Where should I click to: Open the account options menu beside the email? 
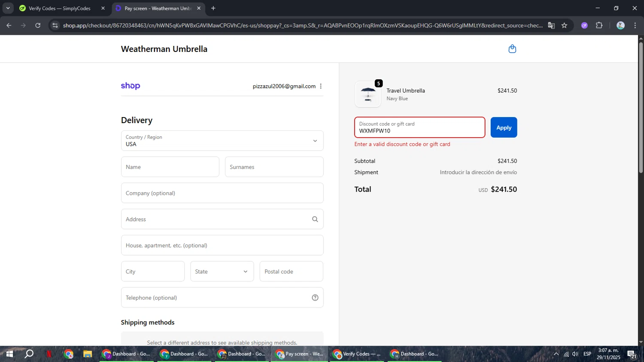(x=321, y=86)
